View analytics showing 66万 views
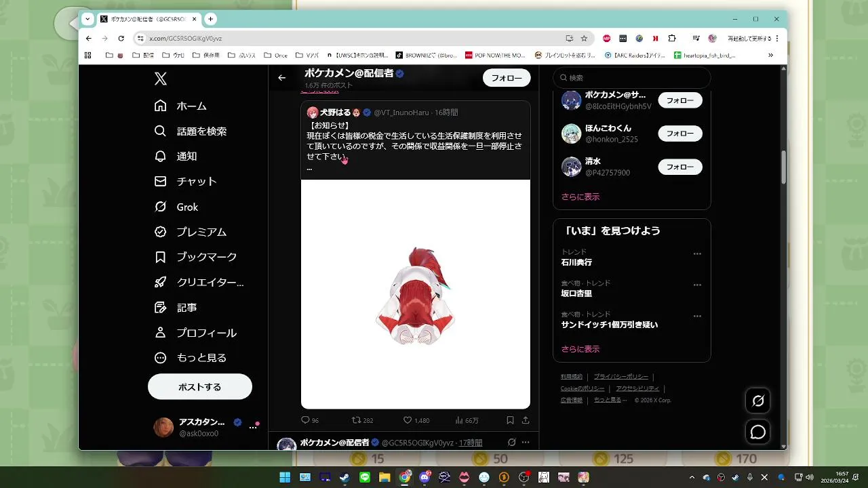This screenshot has height=488, width=868. point(467,420)
